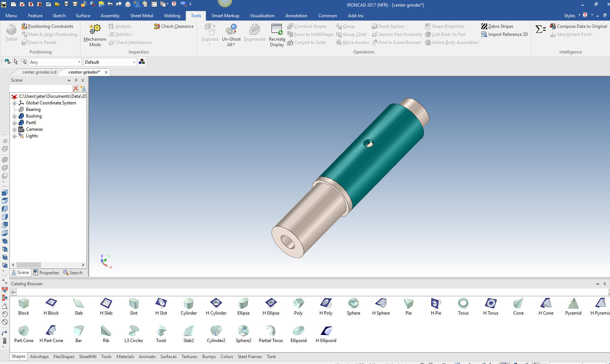Image resolution: width=610 pixels, height=364 pixels.
Task: Switch to Steel Frames catalog tab
Action: 249,357
